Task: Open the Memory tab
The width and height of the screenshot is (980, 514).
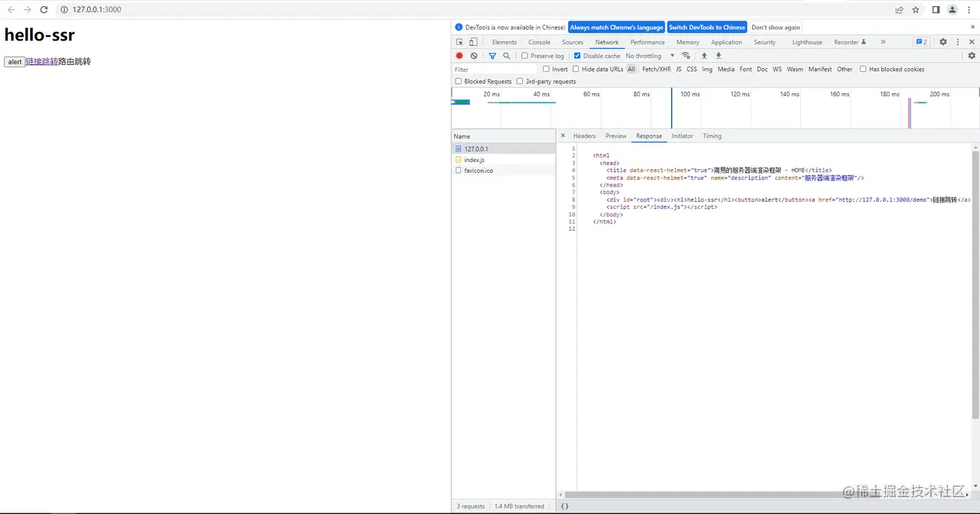Action: click(x=688, y=42)
